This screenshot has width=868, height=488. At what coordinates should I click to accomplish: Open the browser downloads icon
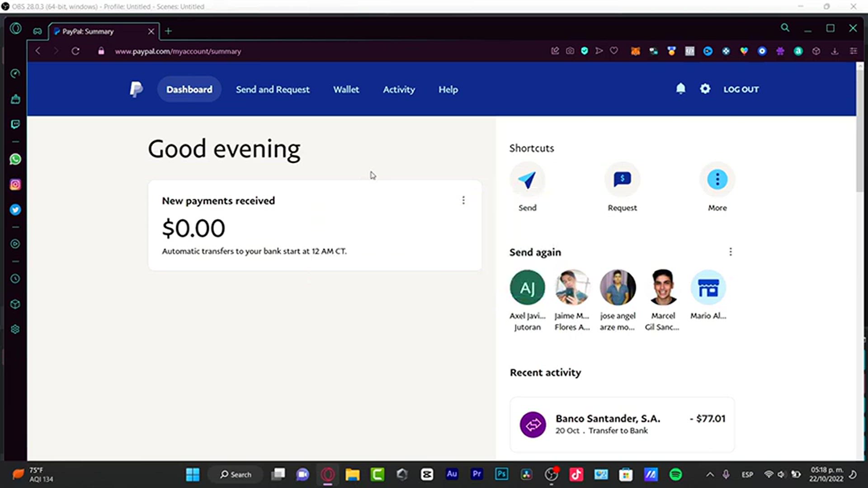835,51
